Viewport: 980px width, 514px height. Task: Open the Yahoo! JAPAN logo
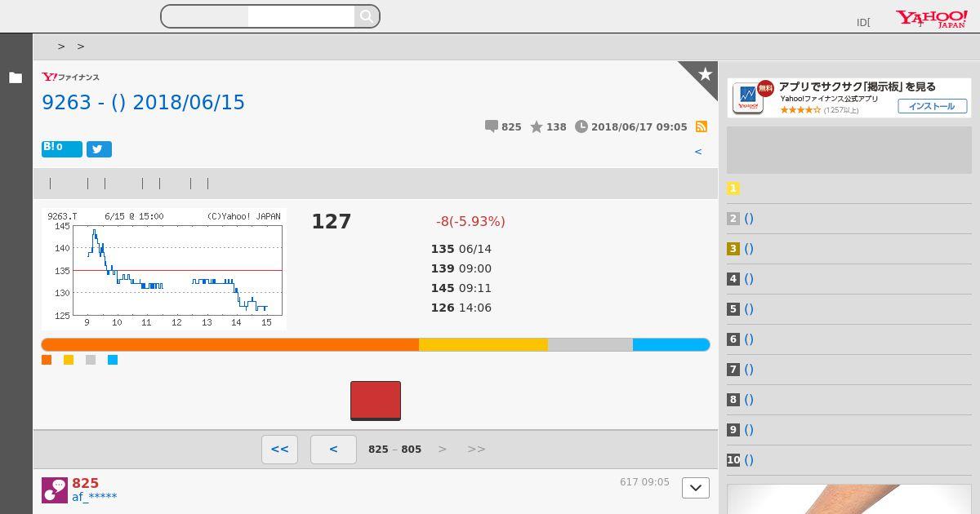click(x=932, y=19)
